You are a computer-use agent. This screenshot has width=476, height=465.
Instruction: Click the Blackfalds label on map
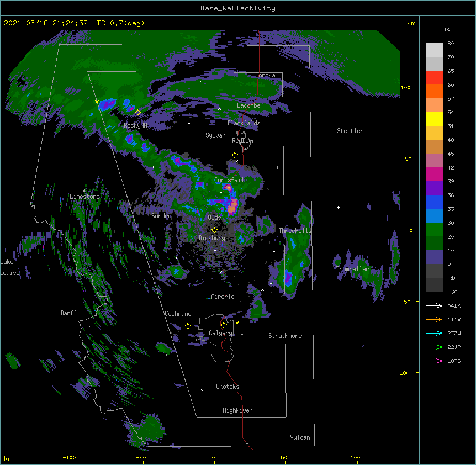[x=244, y=123]
